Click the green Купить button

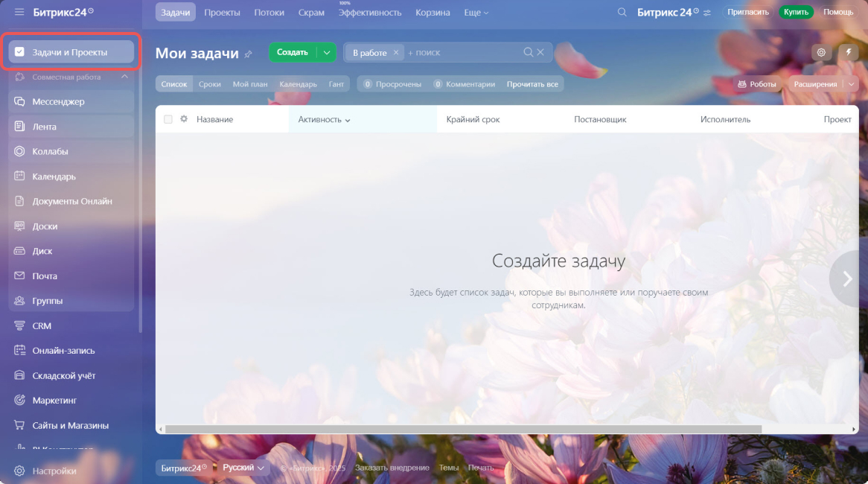click(x=796, y=12)
